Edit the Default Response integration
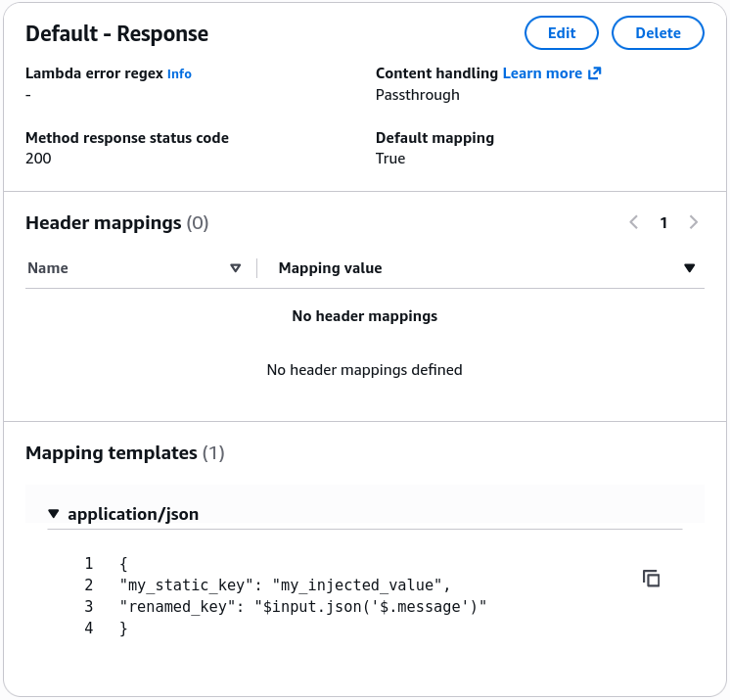The height and width of the screenshot is (700, 730). click(x=562, y=33)
